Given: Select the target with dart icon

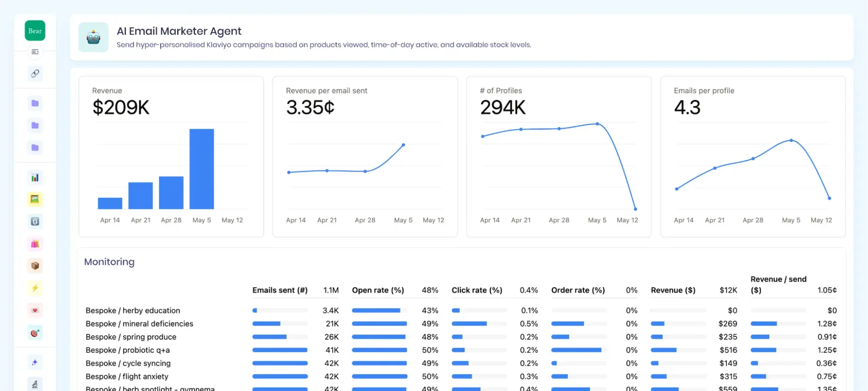Looking at the screenshot, I should pos(35,333).
